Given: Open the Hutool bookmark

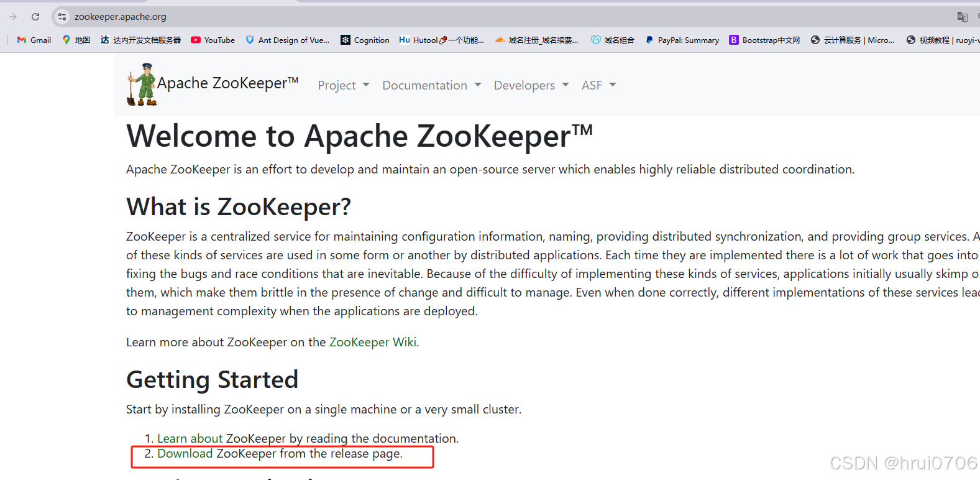Looking at the screenshot, I should tap(442, 40).
